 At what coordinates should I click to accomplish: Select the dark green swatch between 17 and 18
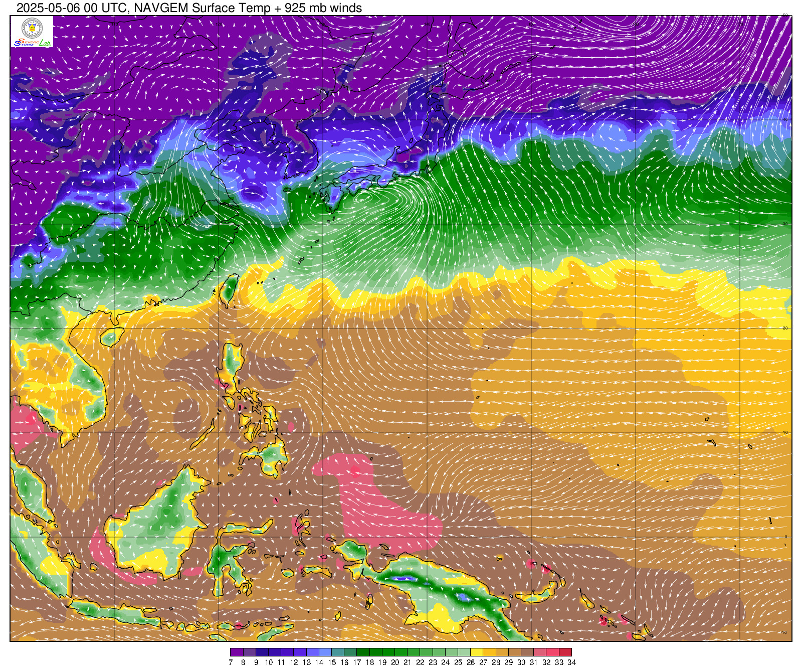[x=363, y=652]
